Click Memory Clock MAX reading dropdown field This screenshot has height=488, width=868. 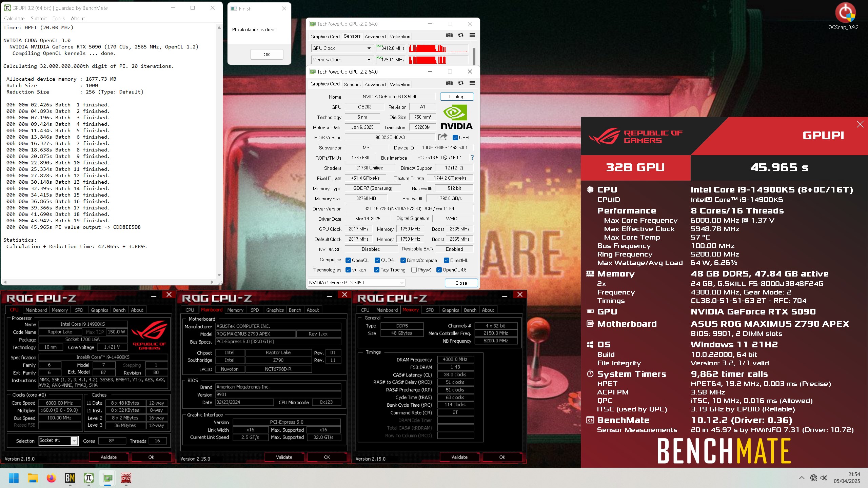click(391, 60)
